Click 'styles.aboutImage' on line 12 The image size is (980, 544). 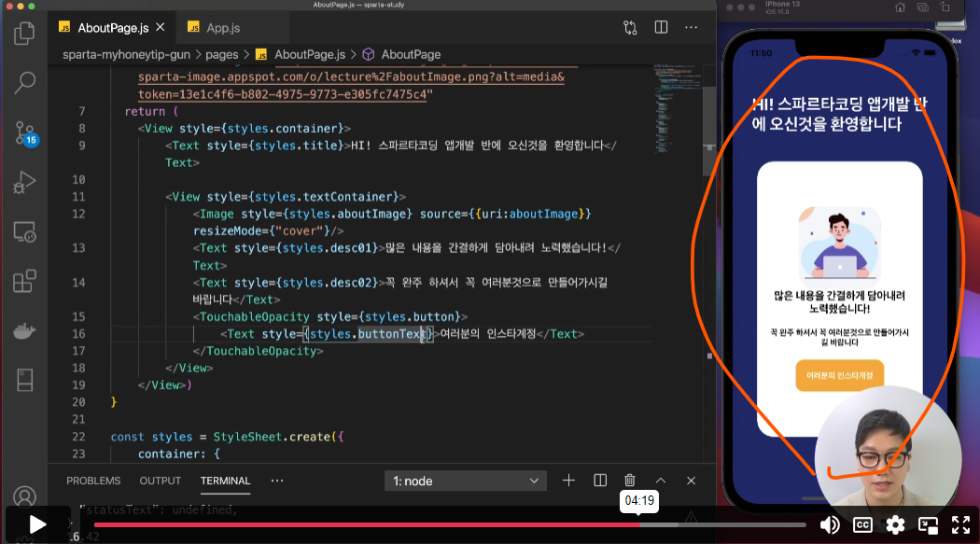point(348,214)
